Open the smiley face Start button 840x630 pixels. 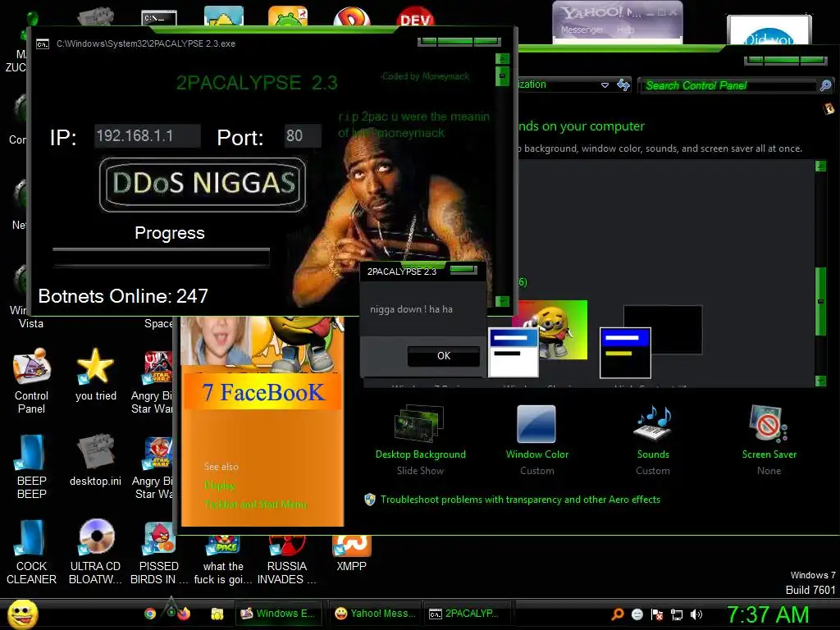(x=23, y=614)
